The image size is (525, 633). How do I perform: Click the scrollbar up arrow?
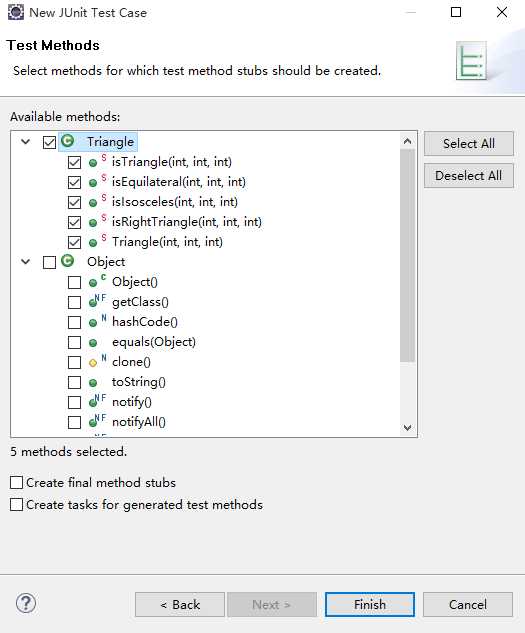pos(407,141)
